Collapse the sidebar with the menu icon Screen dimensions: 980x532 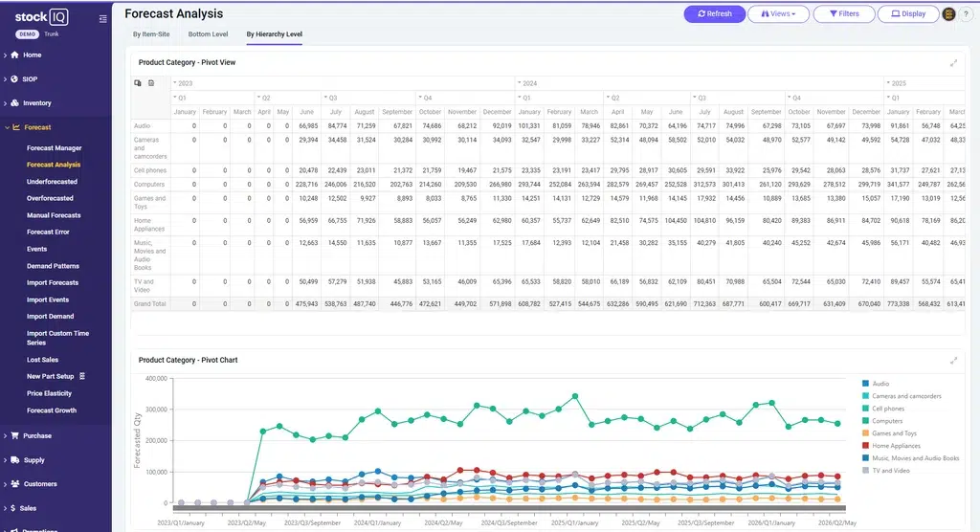coord(102,19)
